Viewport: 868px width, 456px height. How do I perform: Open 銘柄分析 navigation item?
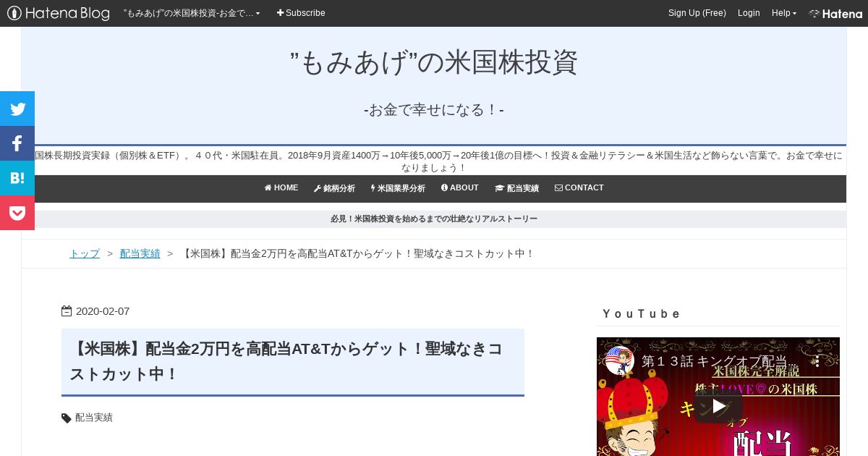click(x=334, y=188)
